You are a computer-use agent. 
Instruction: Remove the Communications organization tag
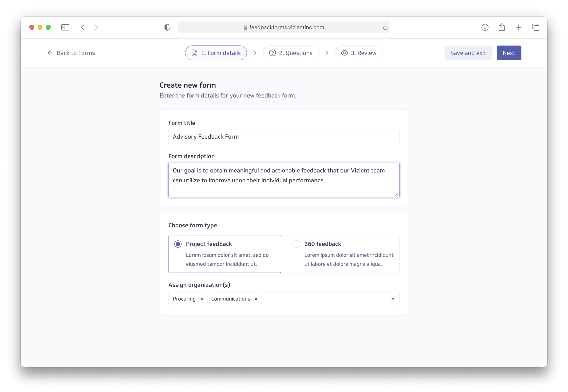tap(256, 299)
